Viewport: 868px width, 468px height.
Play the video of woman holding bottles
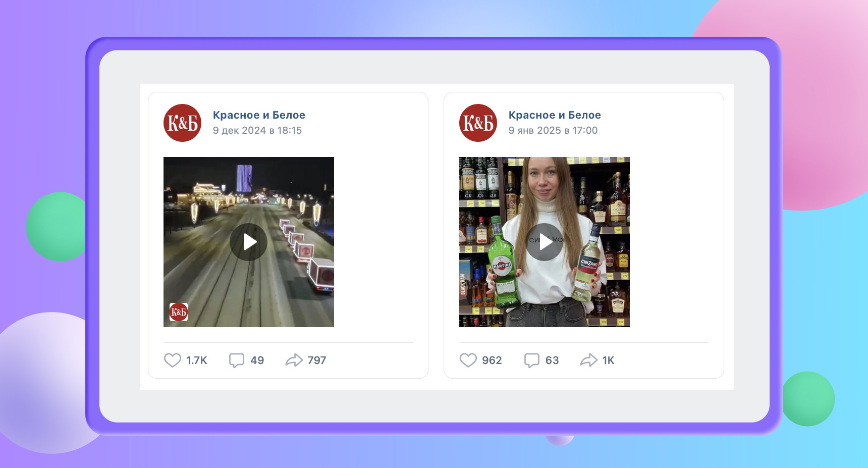click(545, 242)
